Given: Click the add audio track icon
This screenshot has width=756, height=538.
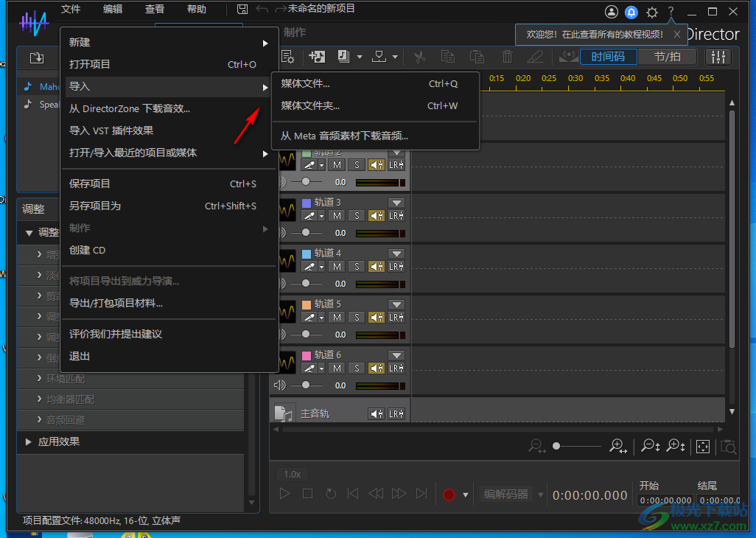Looking at the screenshot, I should click(317, 57).
